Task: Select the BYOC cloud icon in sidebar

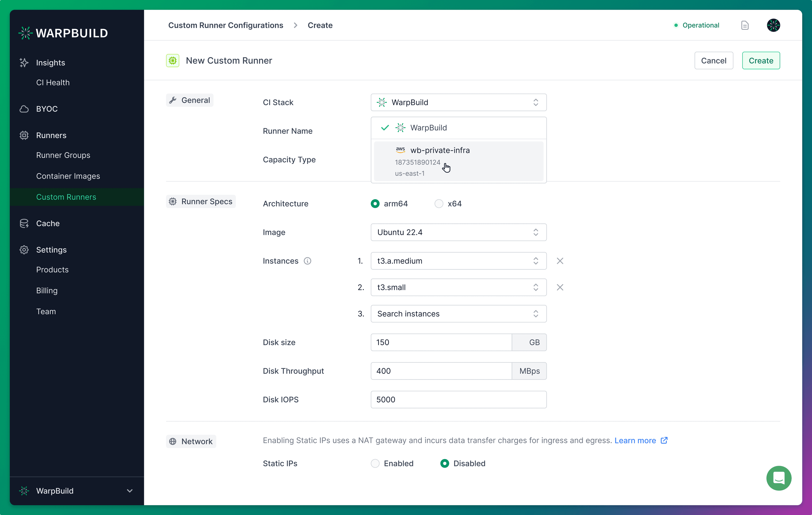Action: click(24, 108)
